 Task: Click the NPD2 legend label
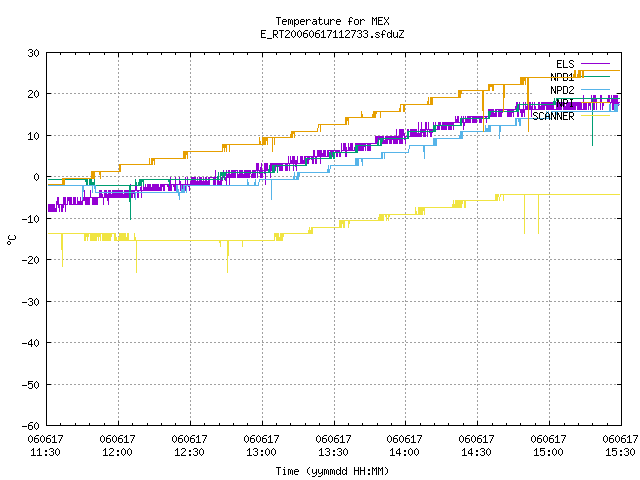(x=562, y=90)
